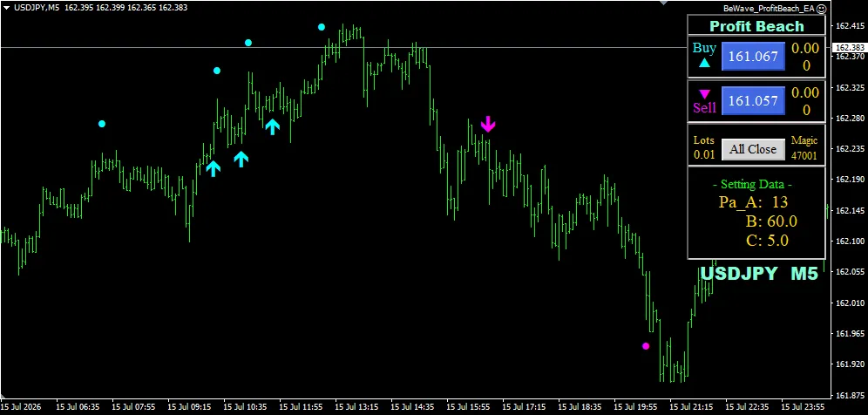The height and width of the screenshot is (415, 868).
Task: Click the Profit Beach panel title
Action: coord(756,26)
